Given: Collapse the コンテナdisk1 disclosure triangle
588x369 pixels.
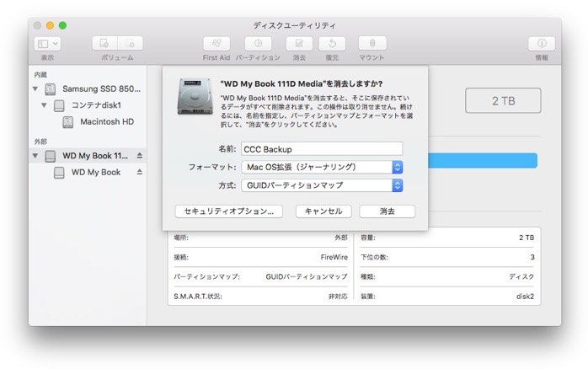Looking at the screenshot, I should coord(44,105).
